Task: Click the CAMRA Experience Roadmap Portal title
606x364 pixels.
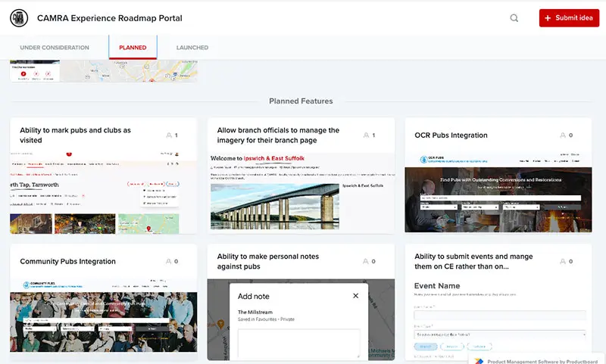Action: [109, 18]
